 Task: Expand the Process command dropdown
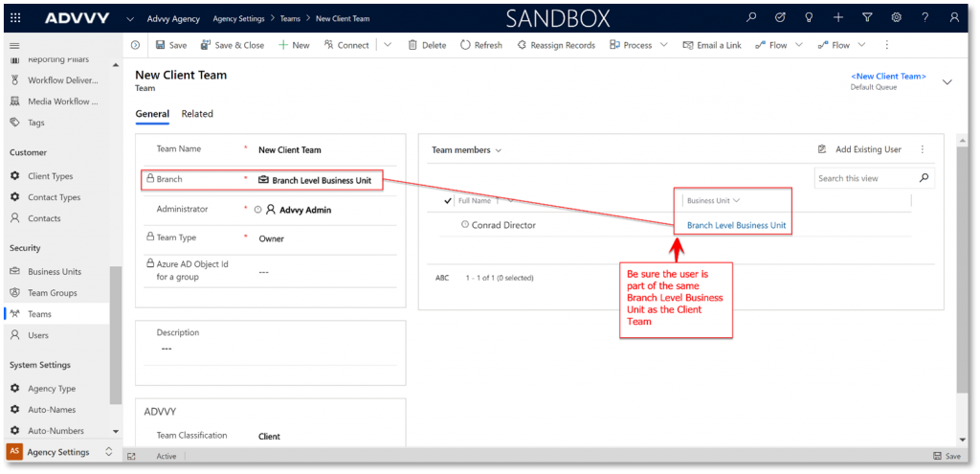coord(660,45)
